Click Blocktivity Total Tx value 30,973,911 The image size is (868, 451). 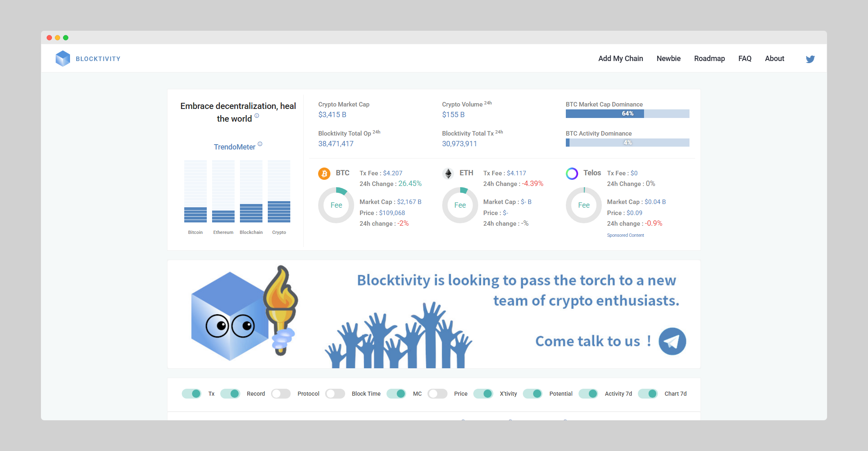pyautogui.click(x=459, y=144)
